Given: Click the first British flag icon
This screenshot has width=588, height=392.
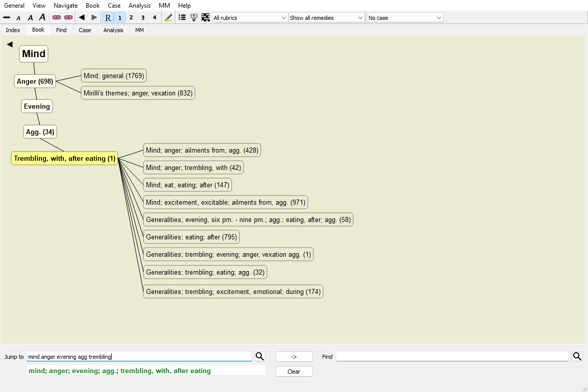Looking at the screenshot, I should (57, 18).
